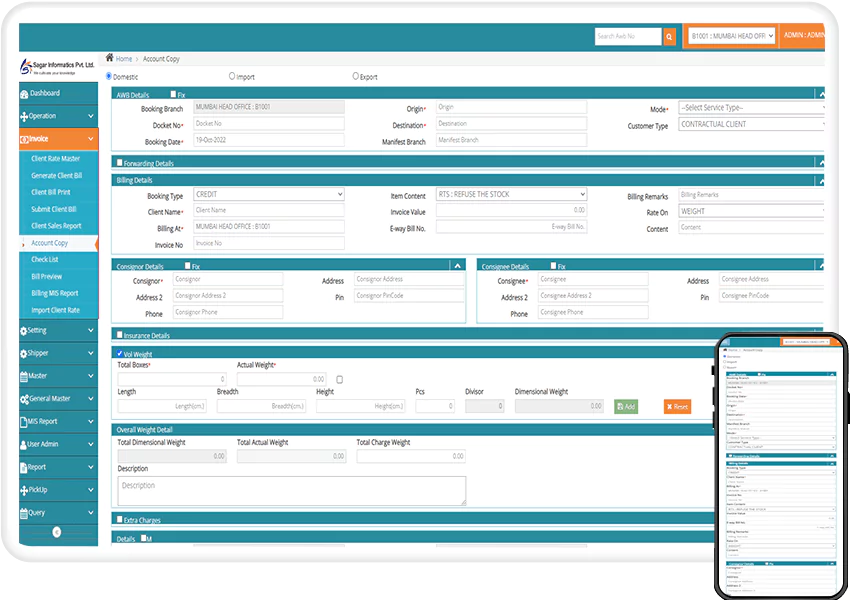Collapse the Consignor Details panel arrow

click(x=458, y=266)
